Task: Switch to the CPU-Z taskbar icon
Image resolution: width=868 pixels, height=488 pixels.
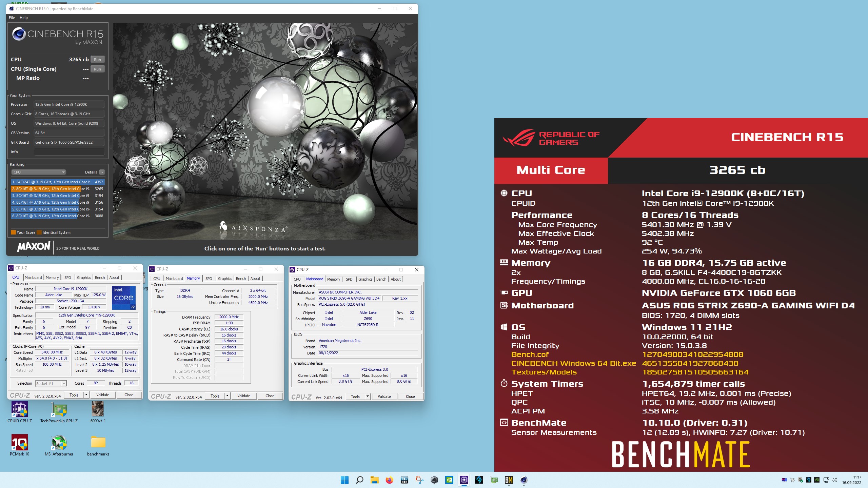Action: (x=464, y=480)
